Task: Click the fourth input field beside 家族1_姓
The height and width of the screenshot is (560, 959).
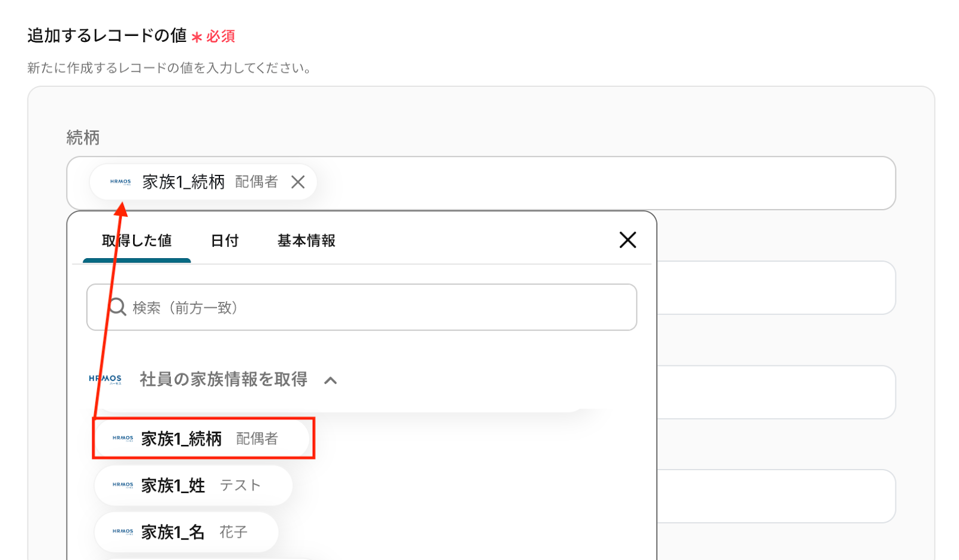Action: point(776,496)
